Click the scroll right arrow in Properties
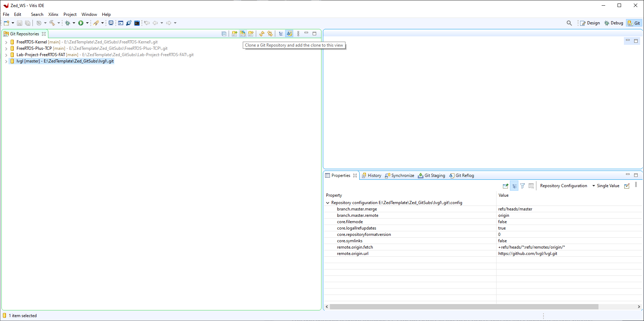644x321 pixels. point(639,307)
